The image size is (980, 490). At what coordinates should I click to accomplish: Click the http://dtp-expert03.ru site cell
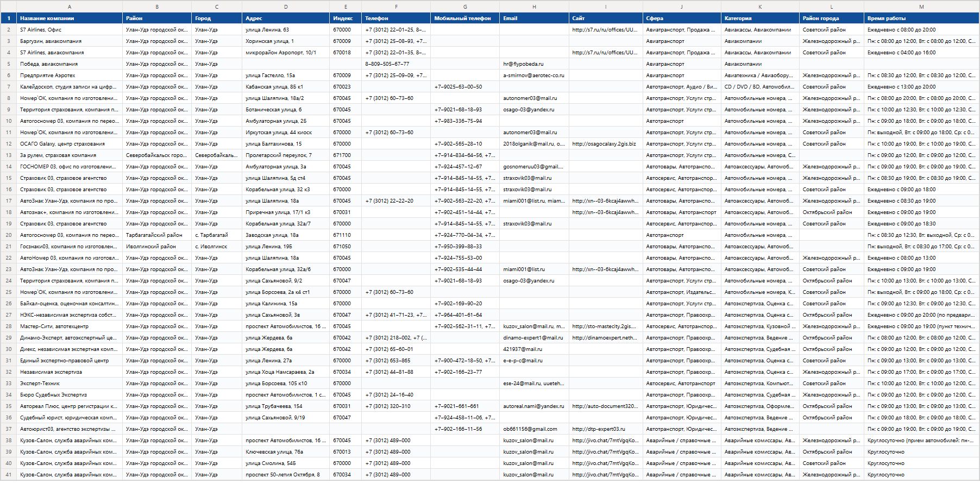click(606, 429)
